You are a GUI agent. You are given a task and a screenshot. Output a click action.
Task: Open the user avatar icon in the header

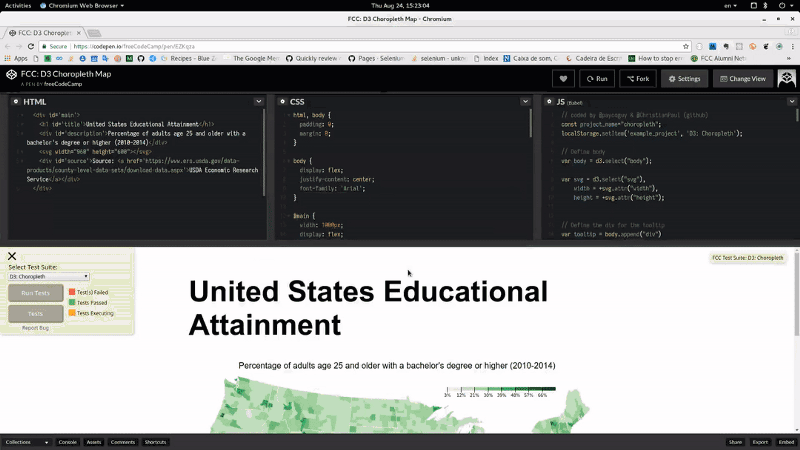(787, 78)
